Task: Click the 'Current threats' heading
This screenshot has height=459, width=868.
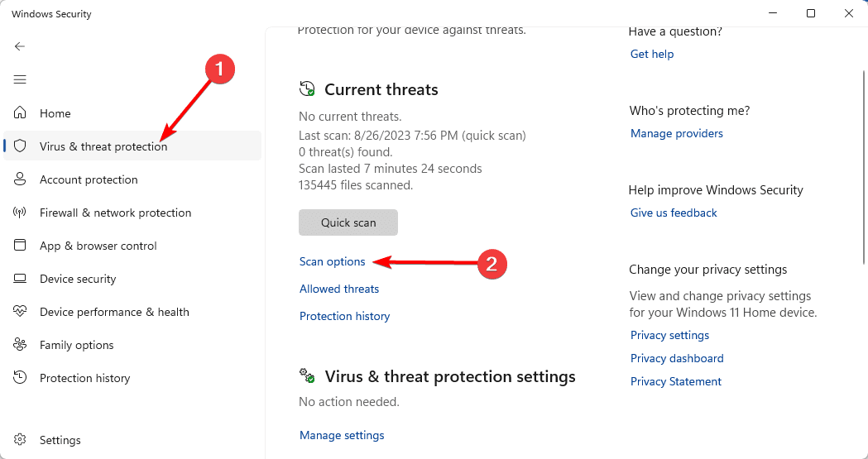Action: [381, 89]
